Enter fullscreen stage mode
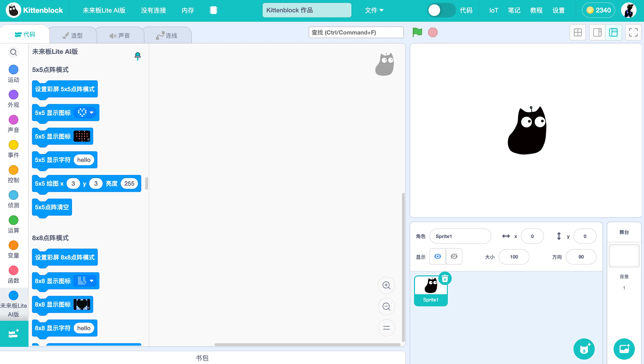This screenshot has width=644, height=364. pyautogui.click(x=633, y=32)
